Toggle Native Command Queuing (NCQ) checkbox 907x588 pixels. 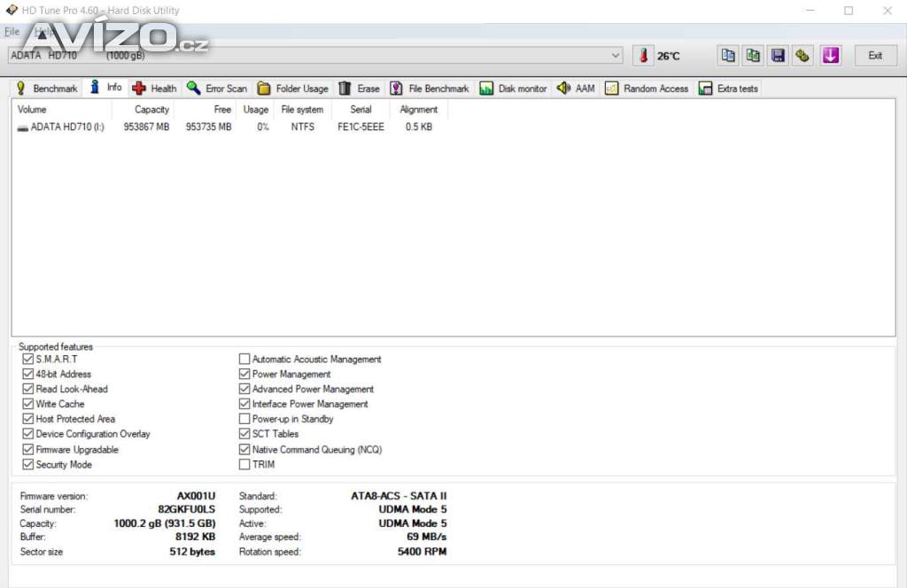(x=244, y=449)
